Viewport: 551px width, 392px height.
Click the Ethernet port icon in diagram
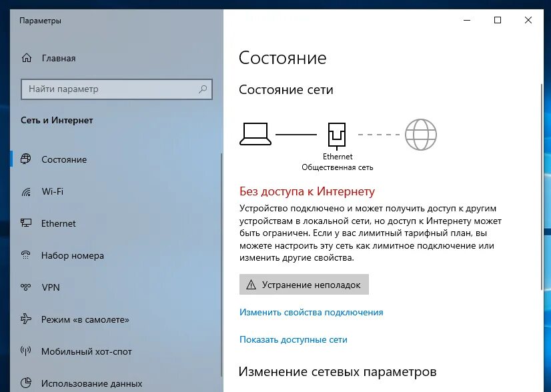(x=337, y=136)
